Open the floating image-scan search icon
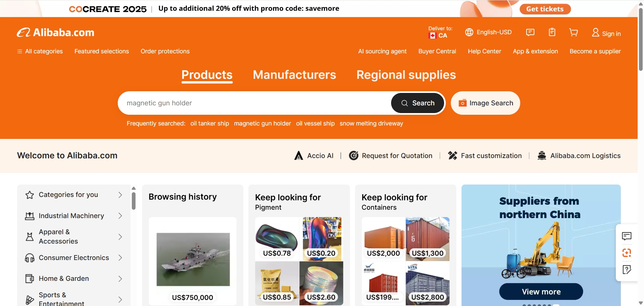 627,253
